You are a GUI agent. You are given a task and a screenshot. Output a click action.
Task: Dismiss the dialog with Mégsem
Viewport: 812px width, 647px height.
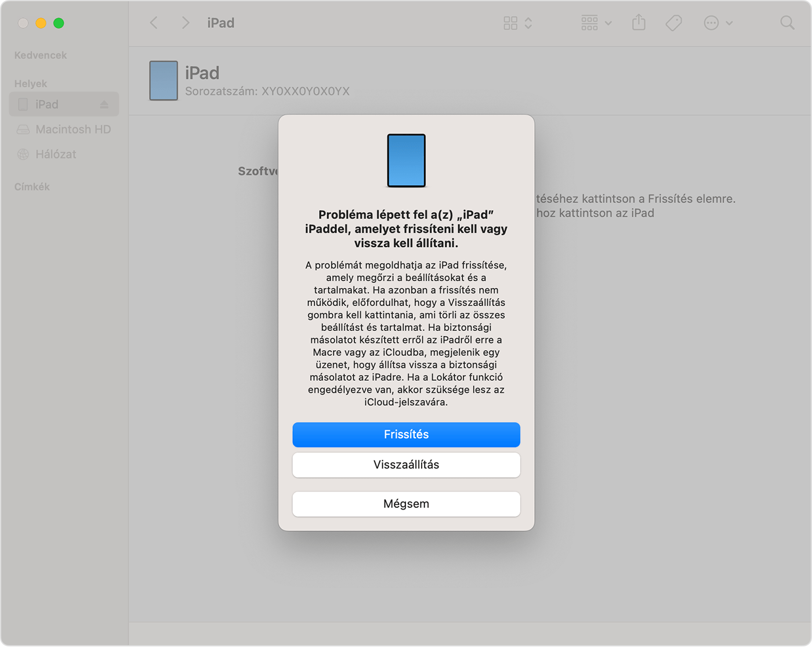(x=406, y=504)
